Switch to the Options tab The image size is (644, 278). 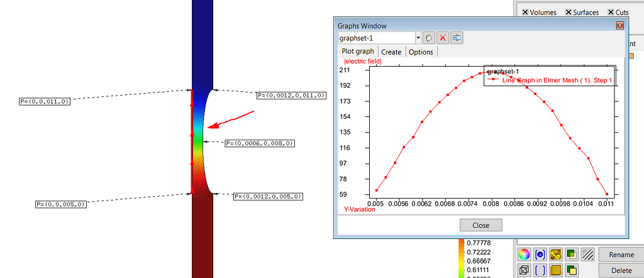(x=421, y=52)
